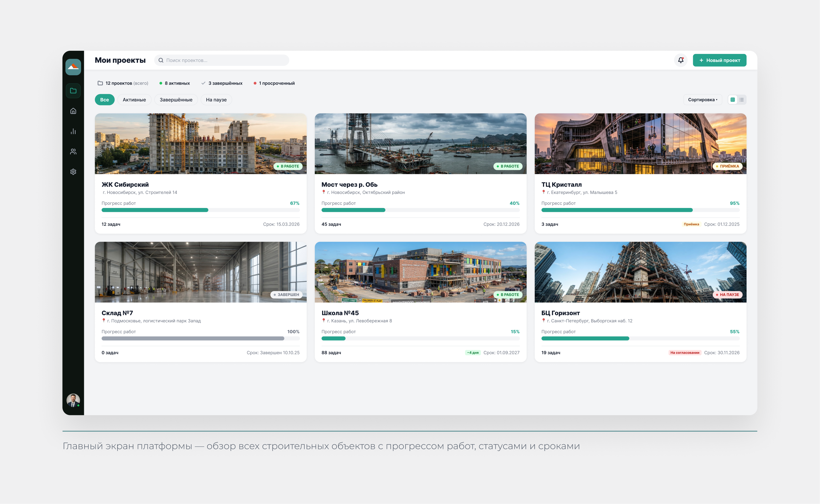
Task: Click the 8 активных stat
Action: tap(175, 83)
